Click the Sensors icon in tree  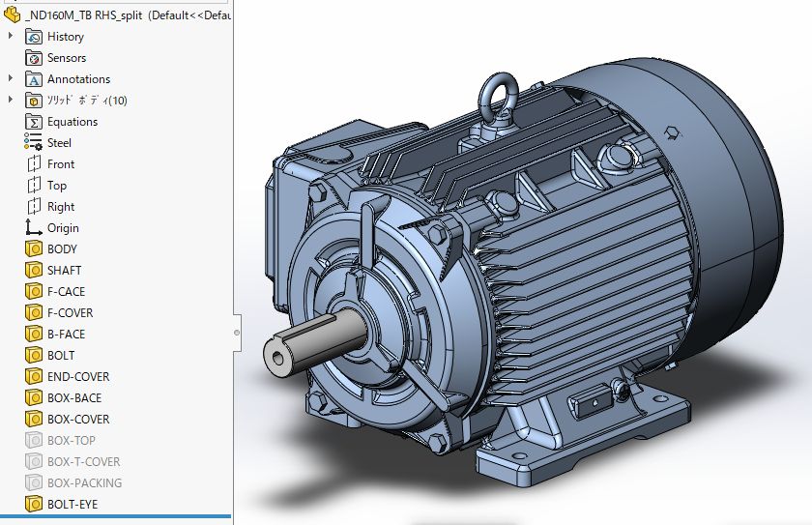[34, 58]
